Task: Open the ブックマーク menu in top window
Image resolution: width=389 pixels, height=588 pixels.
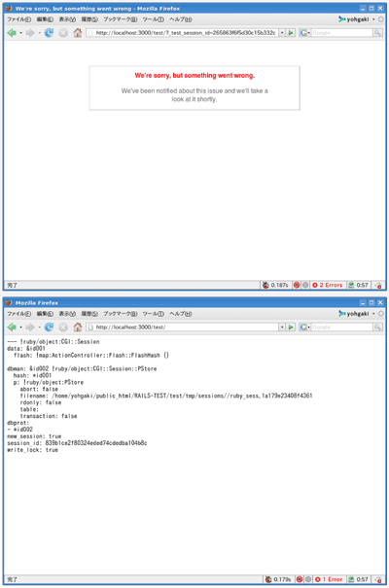Action: click(x=120, y=19)
